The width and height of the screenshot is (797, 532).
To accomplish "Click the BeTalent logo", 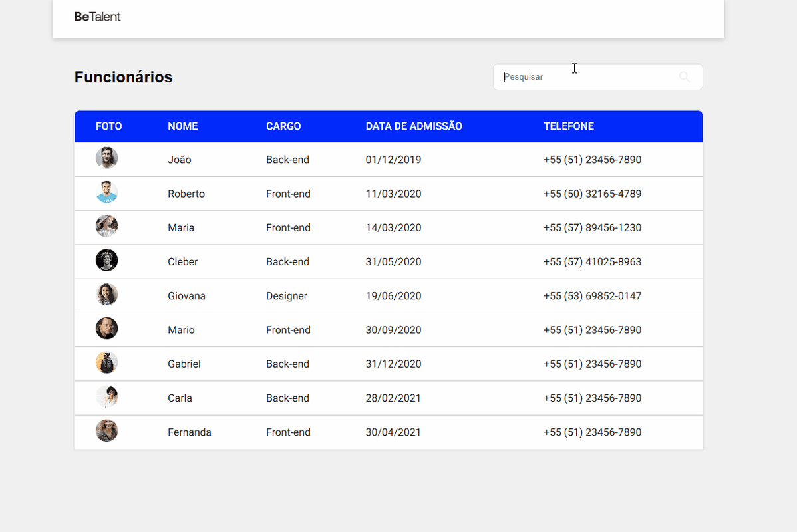I will (x=97, y=17).
